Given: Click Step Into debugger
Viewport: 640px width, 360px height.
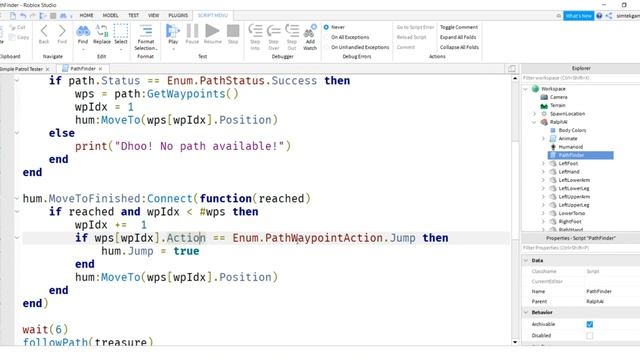Looking at the screenshot, I should point(255,37).
